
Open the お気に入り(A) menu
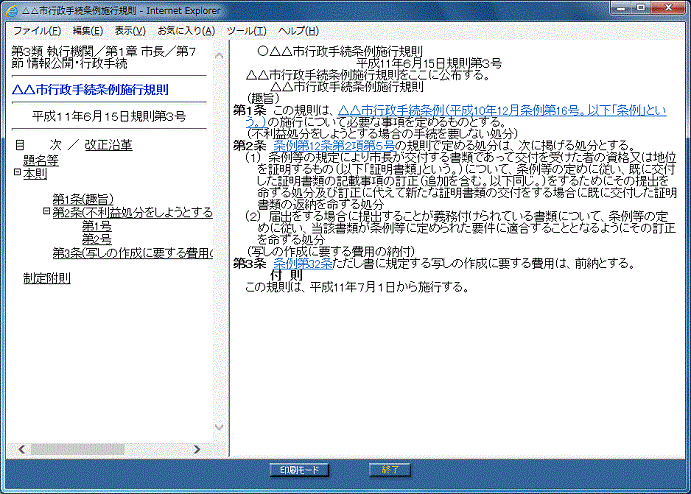[185, 31]
